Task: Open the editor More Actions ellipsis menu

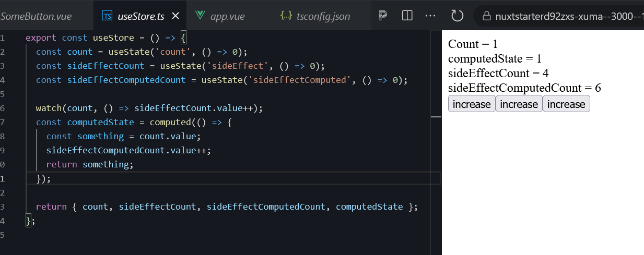Action: [x=430, y=16]
